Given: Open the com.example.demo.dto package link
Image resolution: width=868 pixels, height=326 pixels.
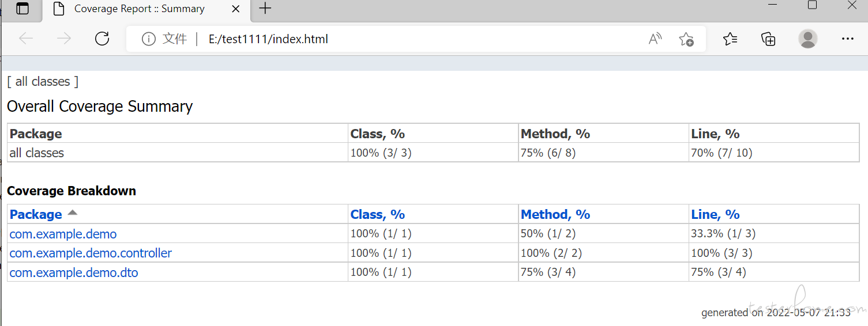Looking at the screenshot, I should (x=74, y=272).
